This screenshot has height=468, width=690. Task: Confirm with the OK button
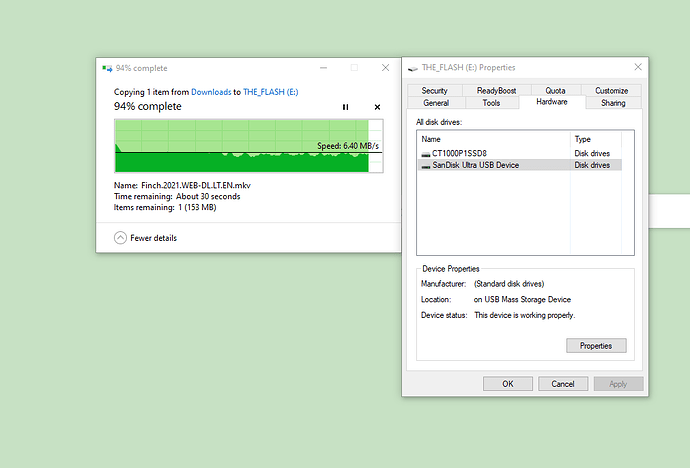point(508,384)
